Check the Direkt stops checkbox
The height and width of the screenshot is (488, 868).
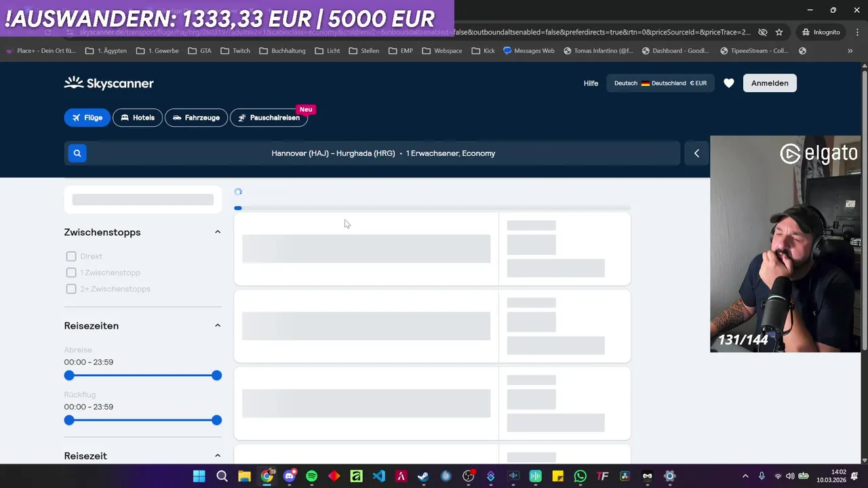click(x=71, y=256)
